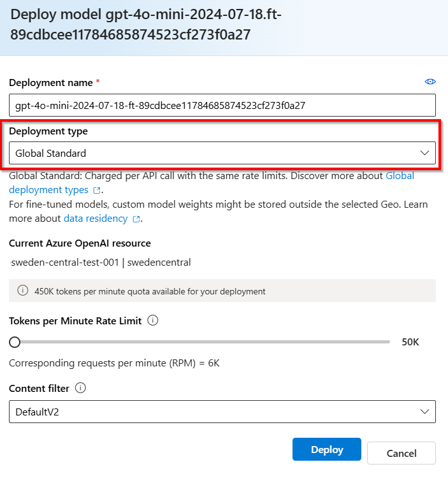Click the Deploy button
Image resolution: width=448 pixels, height=483 pixels.
(x=327, y=449)
